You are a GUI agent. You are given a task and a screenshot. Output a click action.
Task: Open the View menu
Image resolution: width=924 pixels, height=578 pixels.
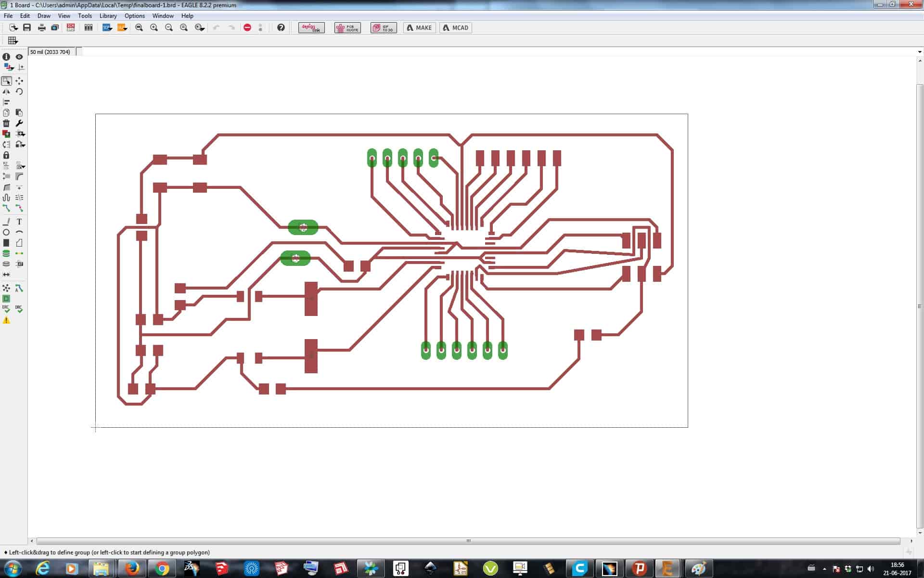tap(64, 16)
